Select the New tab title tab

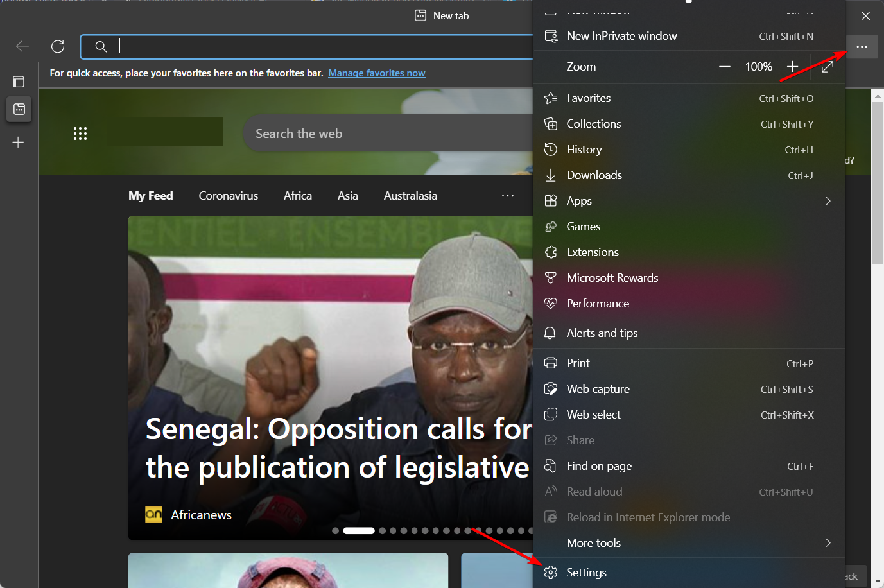click(x=442, y=15)
